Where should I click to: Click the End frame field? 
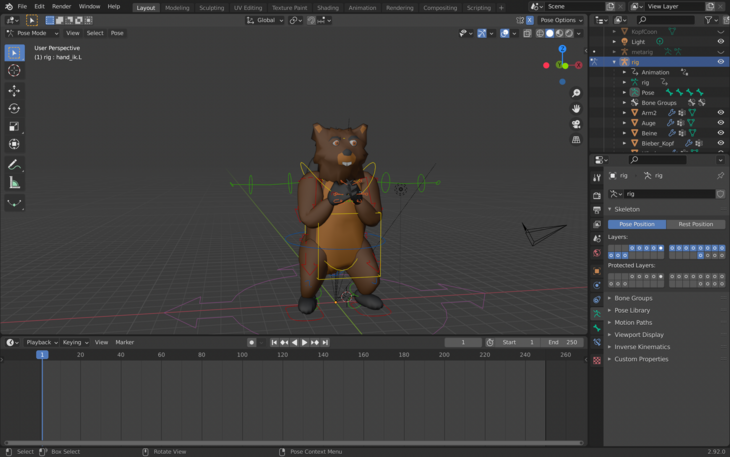563,342
